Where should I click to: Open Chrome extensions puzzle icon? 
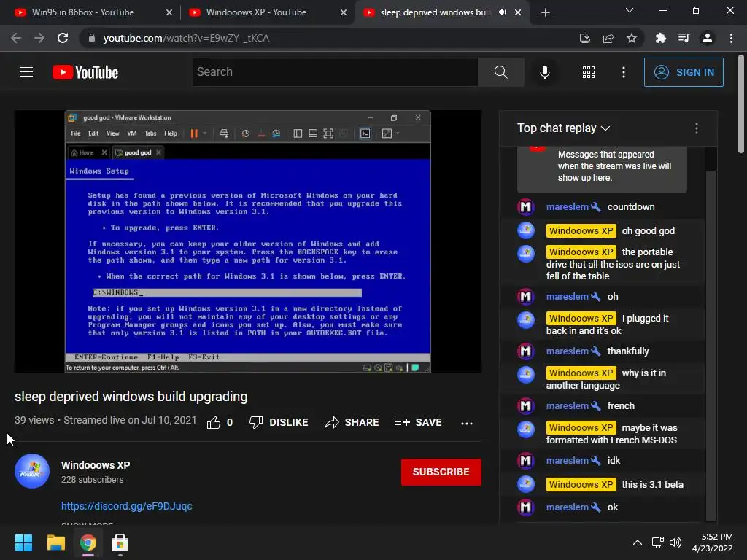660,38
